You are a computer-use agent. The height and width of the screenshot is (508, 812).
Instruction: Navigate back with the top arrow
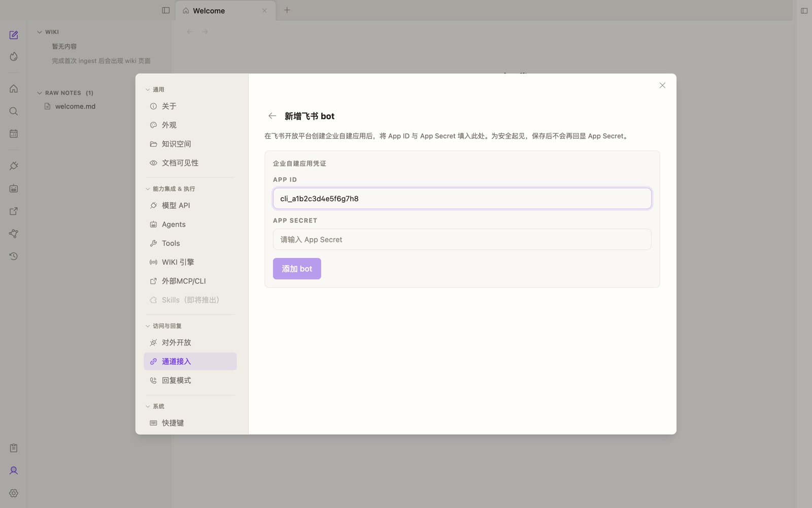[x=190, y=31]
